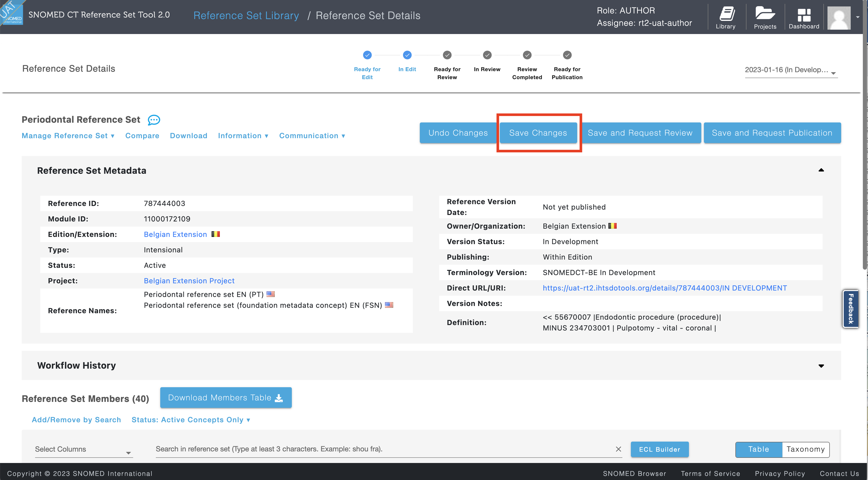Image resolution: width=868 pixels, height=480 pixels.
Task: Click Undo Changes button
Action: point(458,133)
